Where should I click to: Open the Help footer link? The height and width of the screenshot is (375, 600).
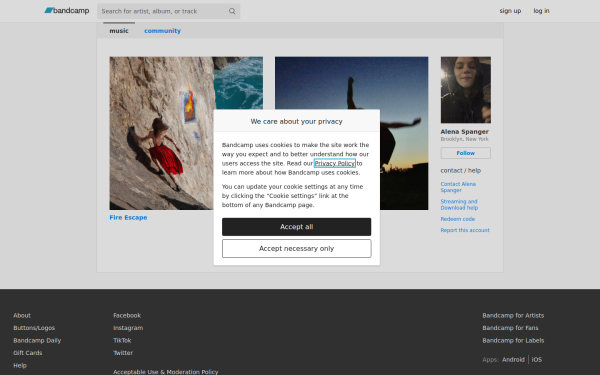20,365
